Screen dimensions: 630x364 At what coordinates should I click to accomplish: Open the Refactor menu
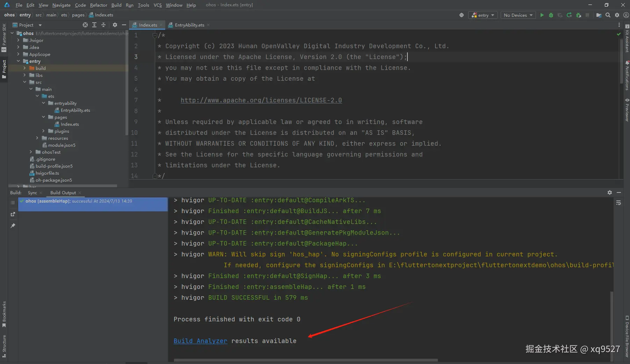(99, 5)
